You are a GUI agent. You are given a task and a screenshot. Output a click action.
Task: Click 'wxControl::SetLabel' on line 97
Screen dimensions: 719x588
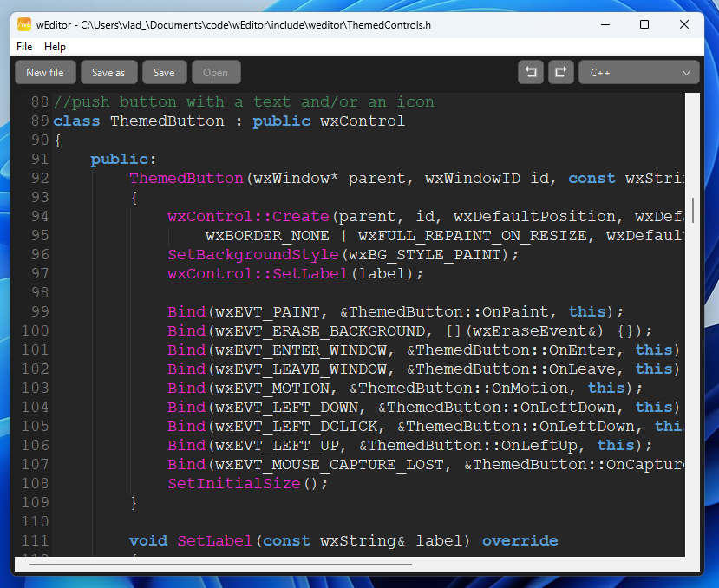tap(258, 274)
